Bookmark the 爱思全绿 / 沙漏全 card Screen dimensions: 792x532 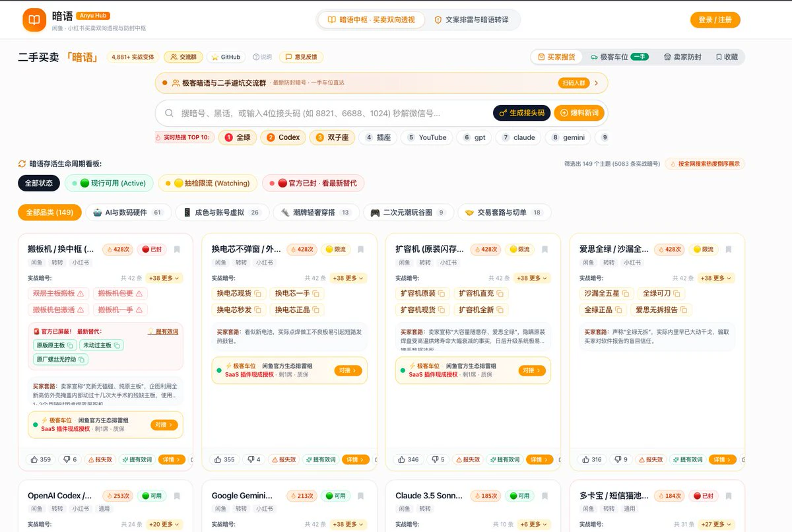point(729,249)
